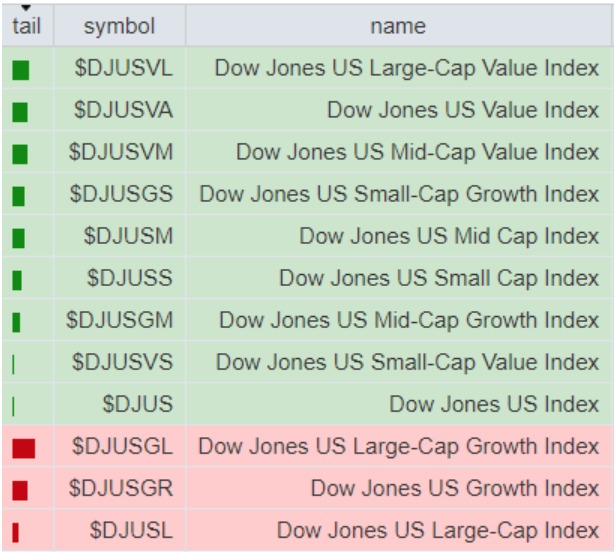
Task: Open Dow Jones US Small-Cap Growth Index
Action: pyautogui.click(x=399, y=194)
